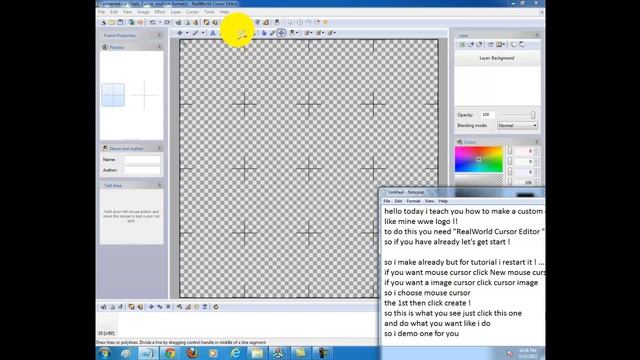Click the Save disk icon in main toolbar
Viewport: 640px width, 360px height.
point(120,22)
